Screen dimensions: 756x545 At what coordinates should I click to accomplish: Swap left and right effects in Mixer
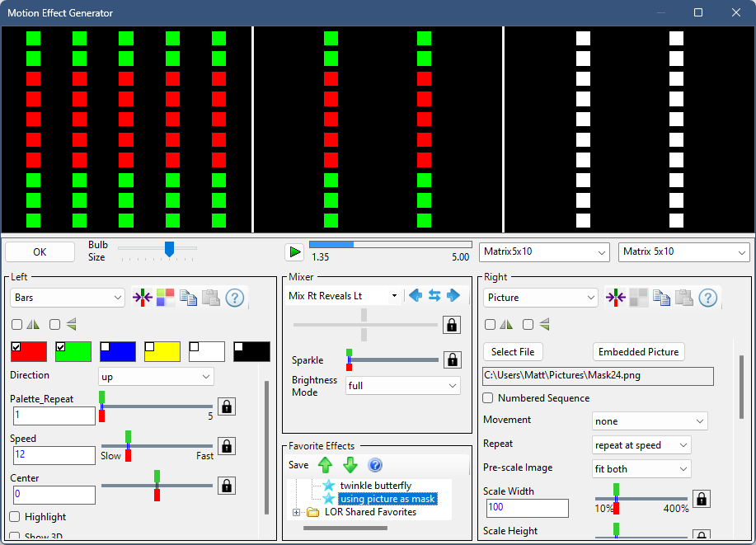pos(434,295)
